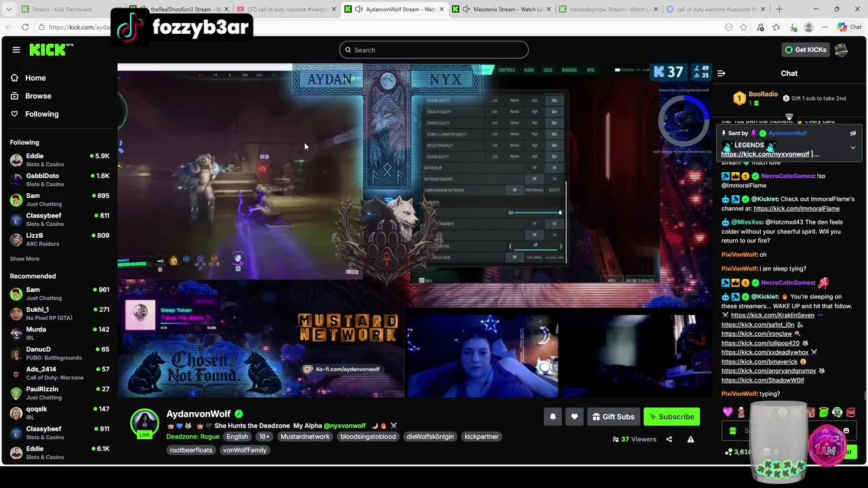Click AydanvonWolf streamer avatar
This screenshot has width=868, height=488.
point(144,423)
